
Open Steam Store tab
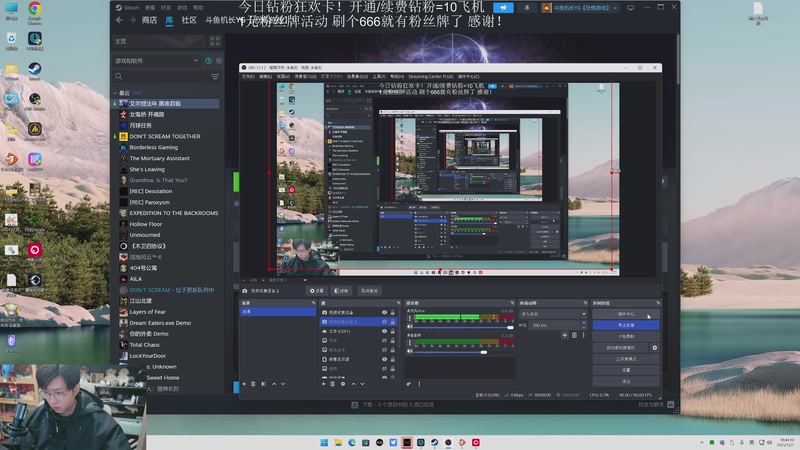coord(149,20)
